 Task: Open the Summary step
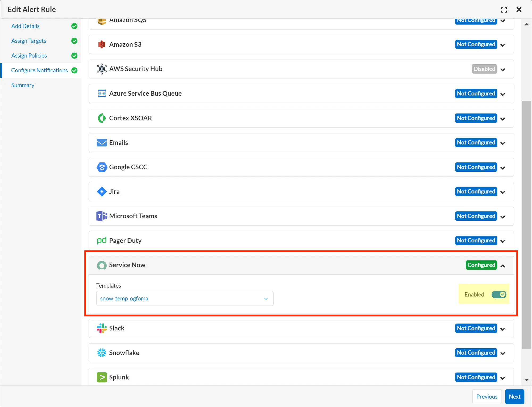click(23, 85)
